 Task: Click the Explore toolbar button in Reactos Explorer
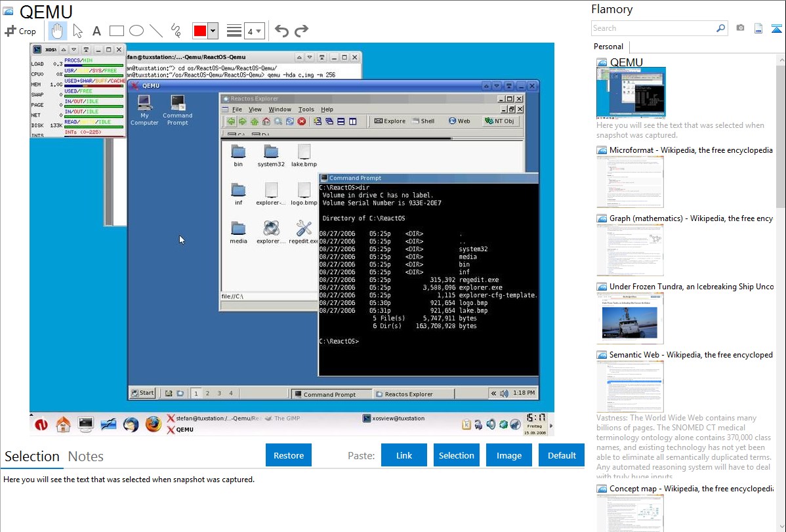390,121
